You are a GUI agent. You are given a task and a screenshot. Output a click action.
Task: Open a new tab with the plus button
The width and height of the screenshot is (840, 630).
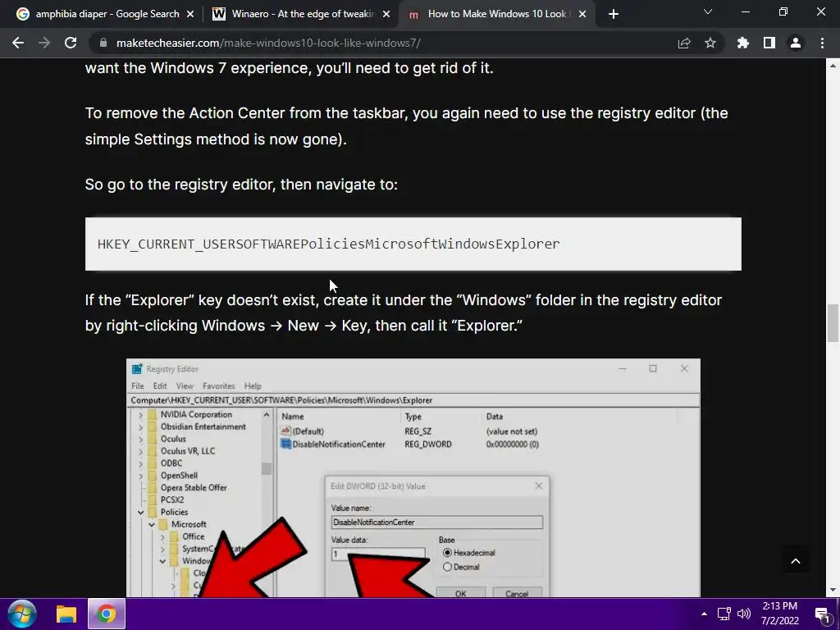614,14
